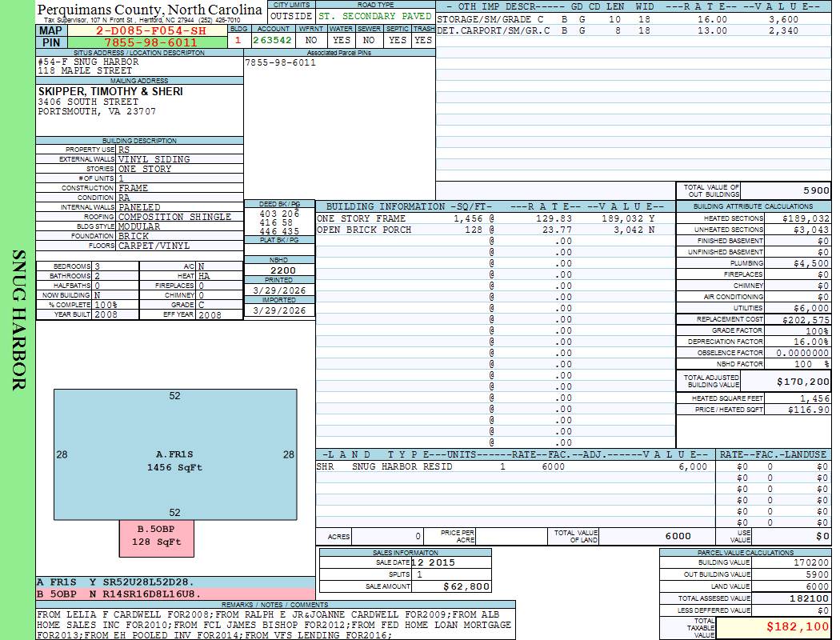Select the WFRNT value cell
Image resolution: width=840 pixels, height=640 pixels.
[311, 39]
